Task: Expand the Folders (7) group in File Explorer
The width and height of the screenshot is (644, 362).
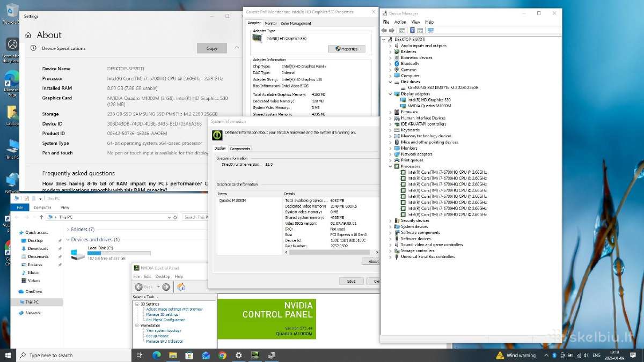Action: (x=68, y=230)
